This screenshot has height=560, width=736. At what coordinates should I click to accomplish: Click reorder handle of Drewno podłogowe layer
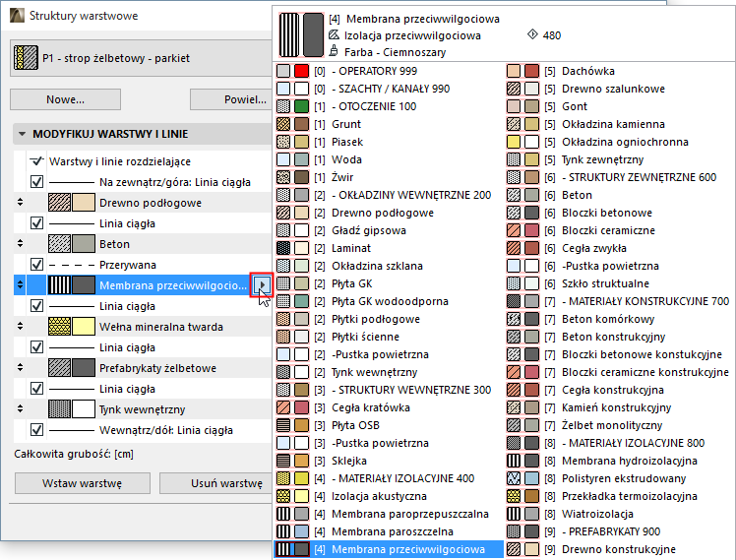tap(20, 203)
